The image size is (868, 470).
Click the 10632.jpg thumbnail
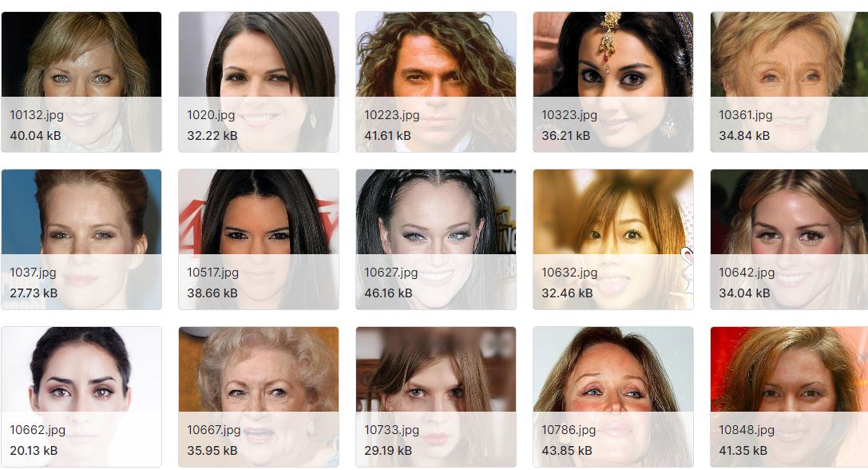pos(612,240)
